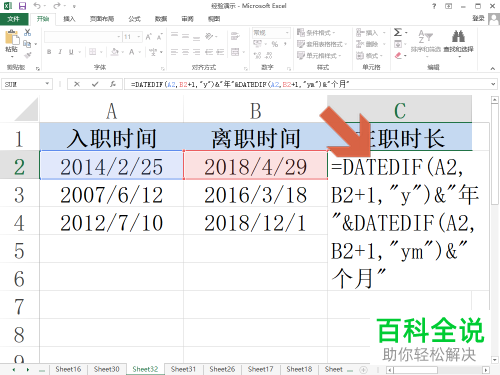
Task: Open Format as Table (套用表格格式) menu
Action: pyautogui.click(x=322, y=44)
